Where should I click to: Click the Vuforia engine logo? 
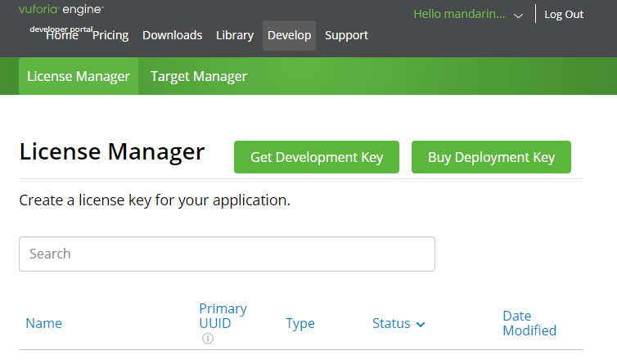point(61,10)
